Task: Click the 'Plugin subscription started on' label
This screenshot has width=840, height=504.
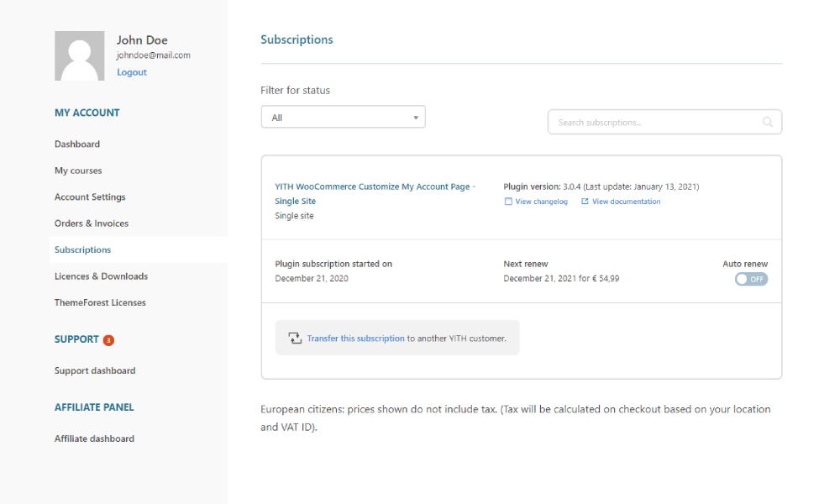Action: coord(333,264)
